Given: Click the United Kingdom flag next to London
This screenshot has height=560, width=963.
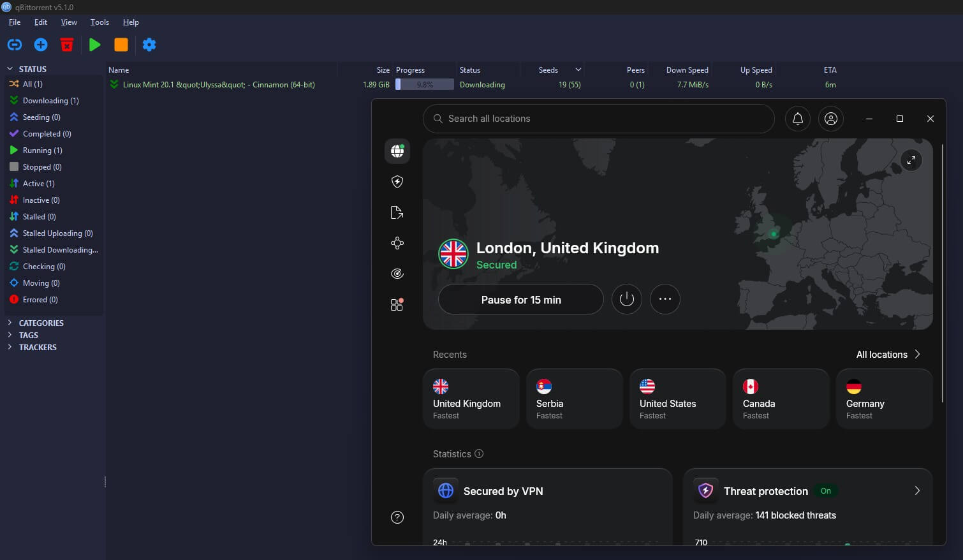Looking at the screenshot, I should click(x=453, y=254).
